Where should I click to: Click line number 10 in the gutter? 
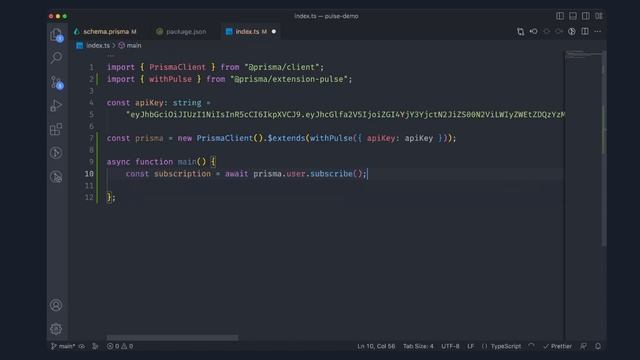[89, 173]
